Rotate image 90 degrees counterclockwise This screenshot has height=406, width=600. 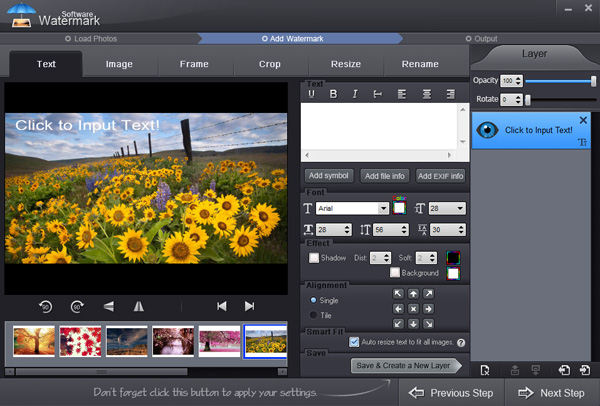pos(46,306)
